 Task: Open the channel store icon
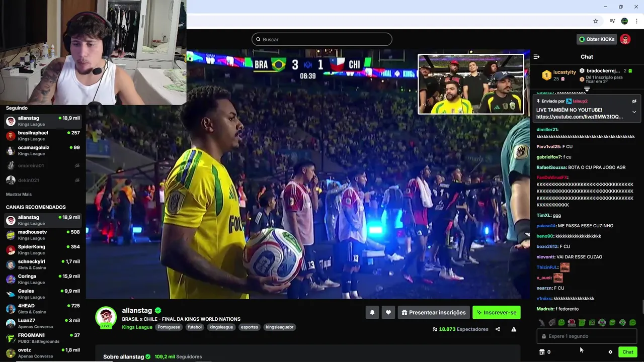(542, 352)
